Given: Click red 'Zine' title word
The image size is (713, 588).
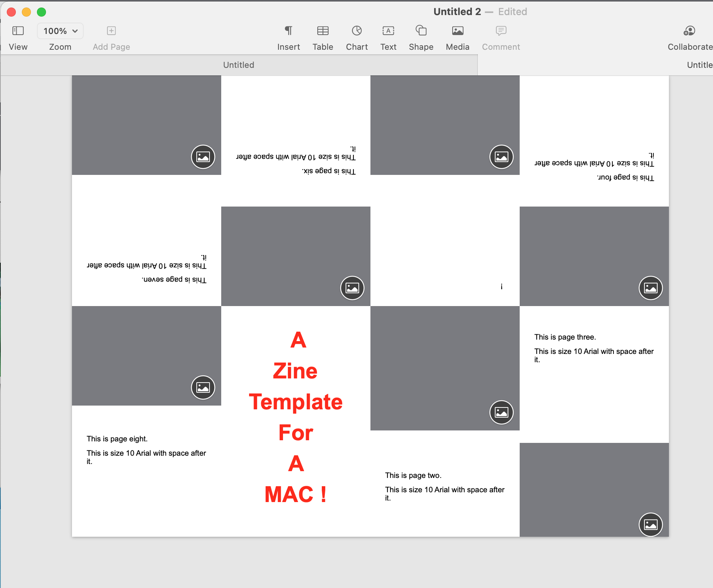Looking at the screenshot, I should click(x=295, y=371).
